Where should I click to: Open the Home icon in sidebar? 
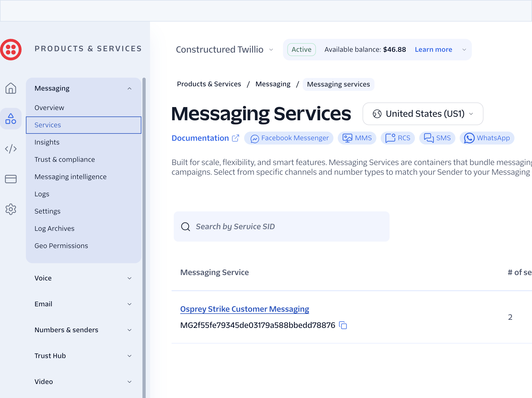coord(11,88)
